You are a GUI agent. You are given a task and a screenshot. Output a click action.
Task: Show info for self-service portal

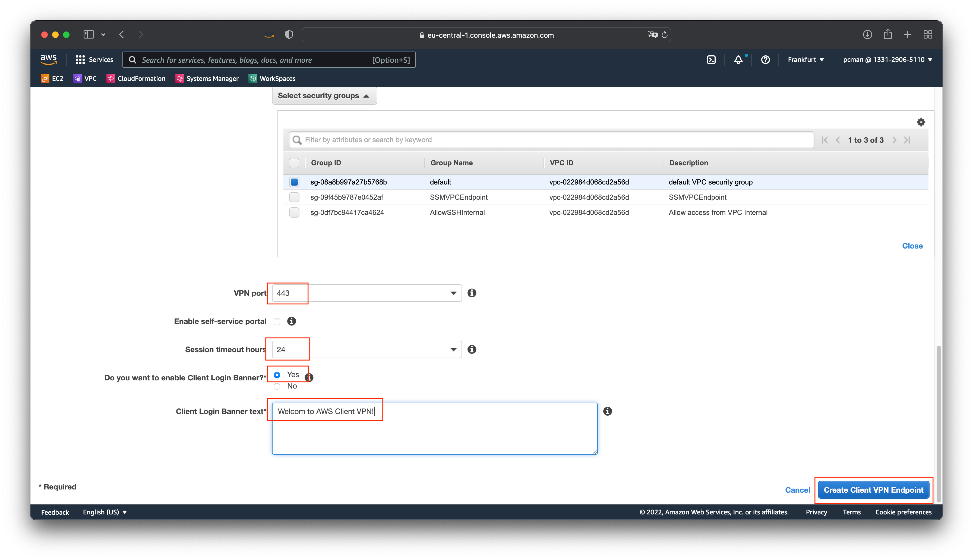point(292,321)
